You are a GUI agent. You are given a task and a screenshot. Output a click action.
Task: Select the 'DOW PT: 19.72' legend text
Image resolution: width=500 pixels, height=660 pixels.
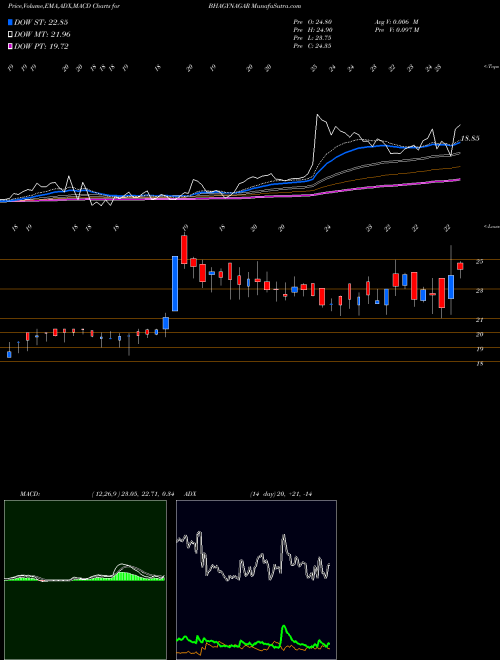pos(41,47)
